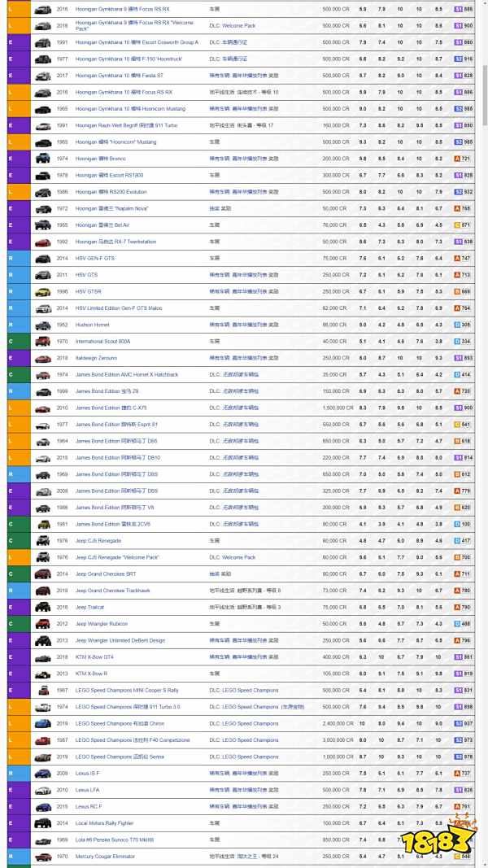This screenshot has height=868, width=488.
Task: Click the Jeep Trailcat name link
Action: pos(89,607)
